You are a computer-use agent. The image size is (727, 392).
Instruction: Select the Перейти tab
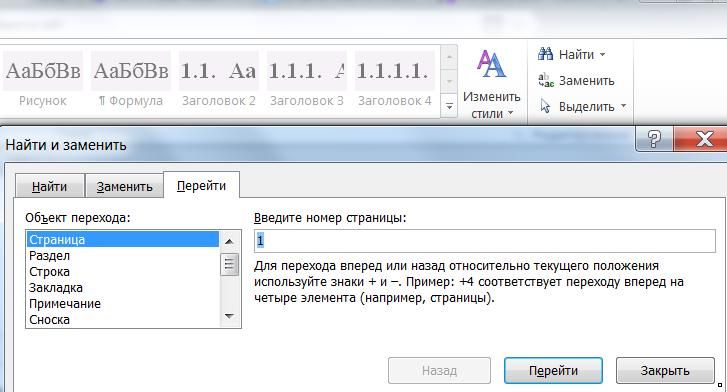(201, 186)
